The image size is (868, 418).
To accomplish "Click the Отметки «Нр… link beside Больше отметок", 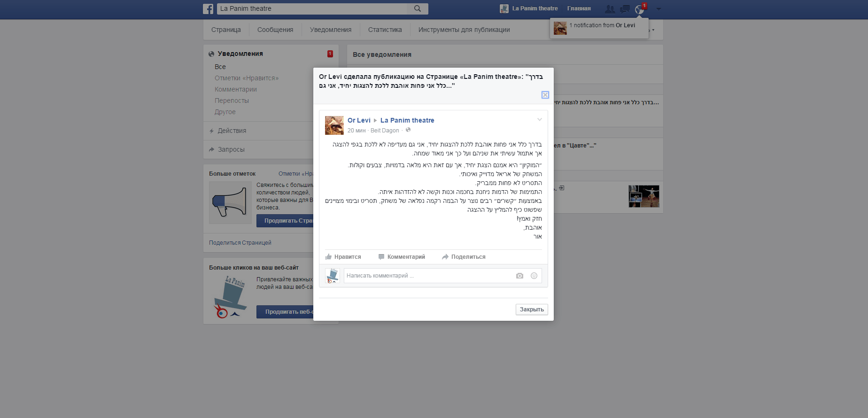I will coord(296,174).
